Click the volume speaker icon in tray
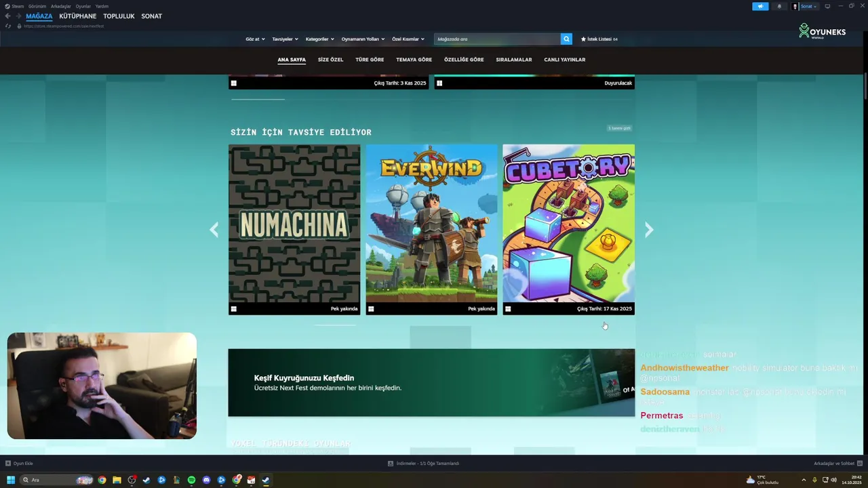This screenshot has height=488, width=868. (x=833, y=480)
